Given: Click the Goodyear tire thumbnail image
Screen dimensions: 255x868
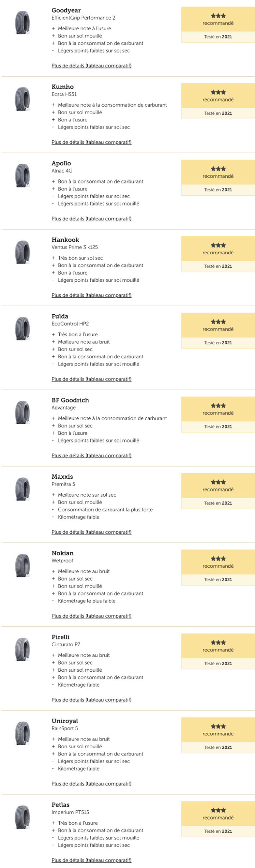Looking at the screenshot, I should pos(22,23).
